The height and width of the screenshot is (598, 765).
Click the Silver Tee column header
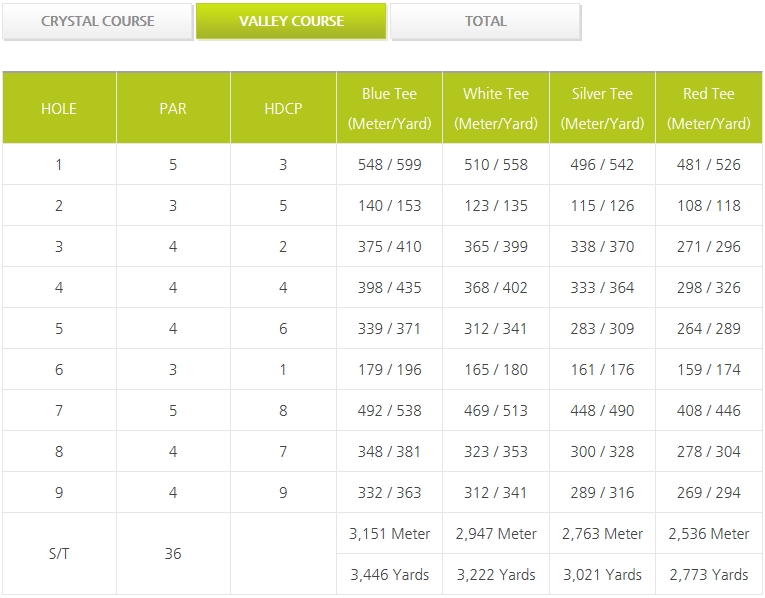[602, 108]
